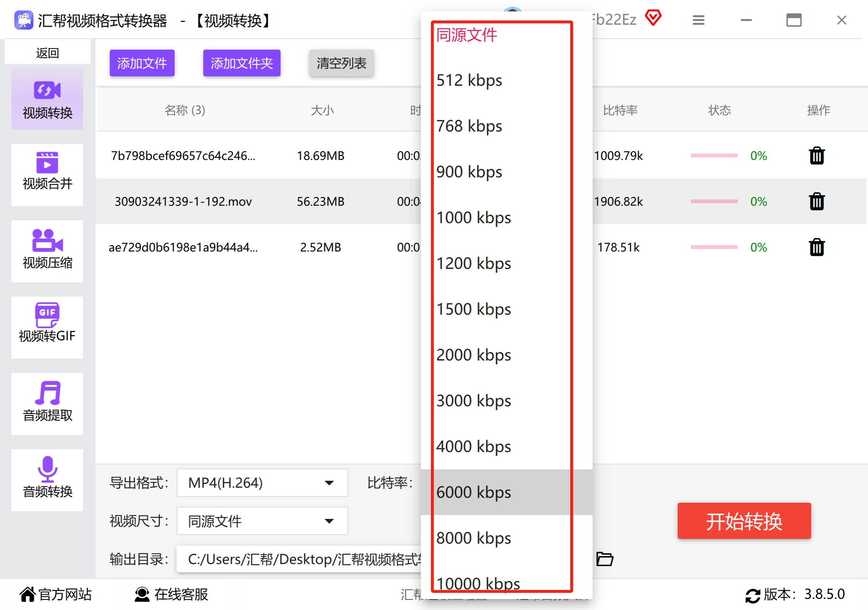Select 6000 kbps in bitrate list
868x610 pixels.
coord(506,492)
